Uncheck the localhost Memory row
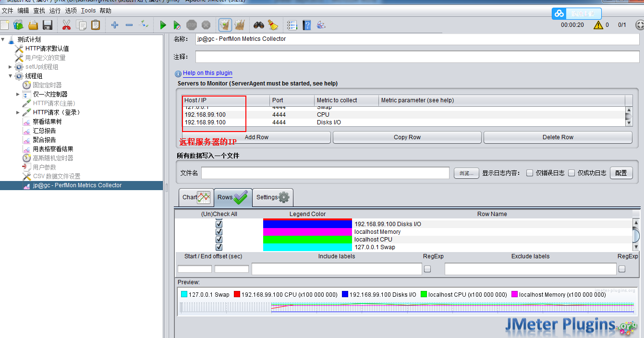 click(219, 232)
